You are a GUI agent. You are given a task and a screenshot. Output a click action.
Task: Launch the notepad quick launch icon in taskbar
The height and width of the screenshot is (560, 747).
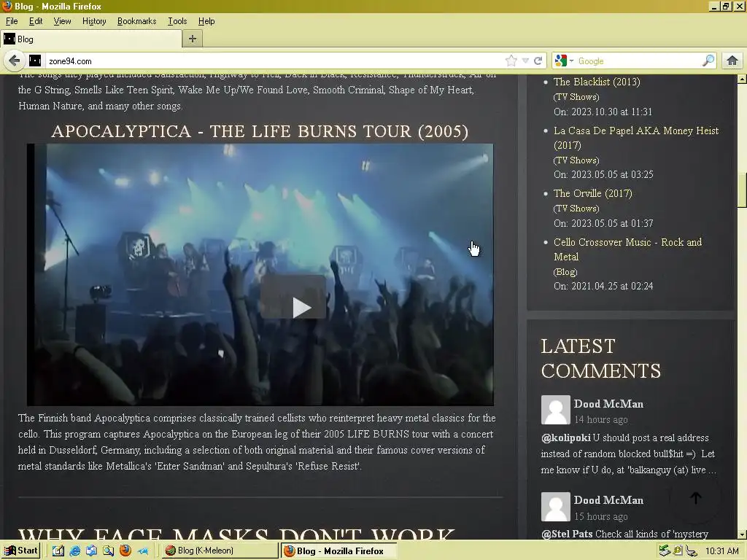click(x=58, y=551)
